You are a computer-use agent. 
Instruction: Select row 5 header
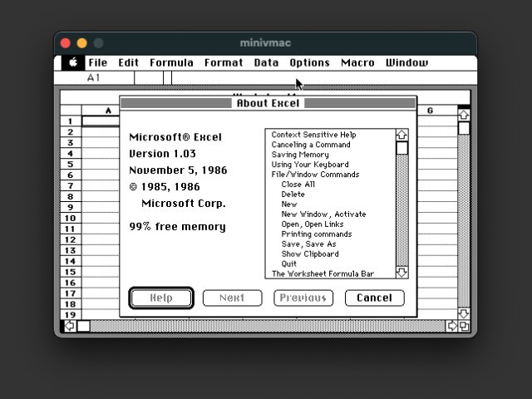[71, 165]
